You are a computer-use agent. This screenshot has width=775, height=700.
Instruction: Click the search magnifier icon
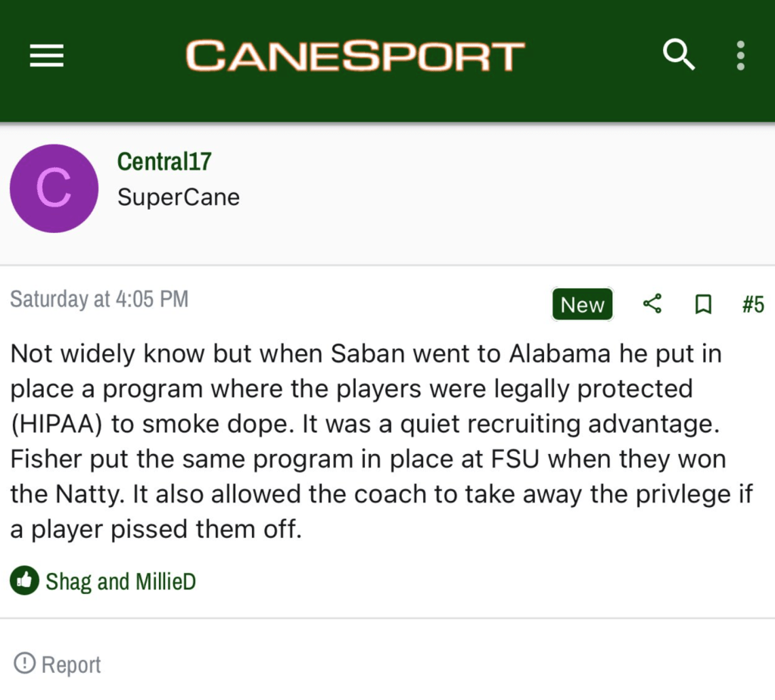[678, 55]
